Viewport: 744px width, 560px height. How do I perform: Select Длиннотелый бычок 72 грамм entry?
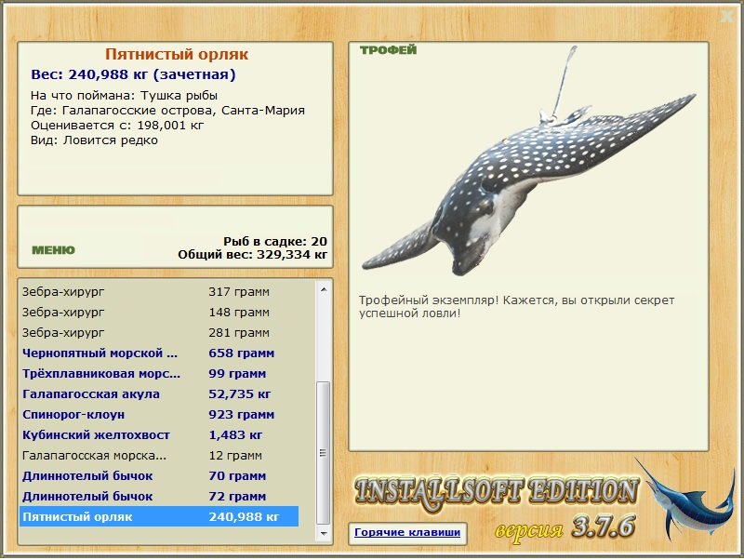click(159, 497)
